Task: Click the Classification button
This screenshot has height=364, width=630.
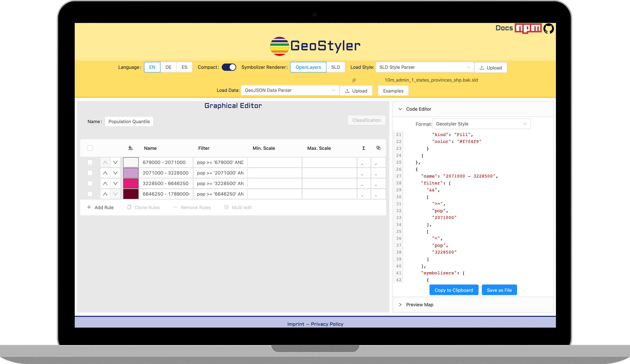Action: (x=366, y=120)
